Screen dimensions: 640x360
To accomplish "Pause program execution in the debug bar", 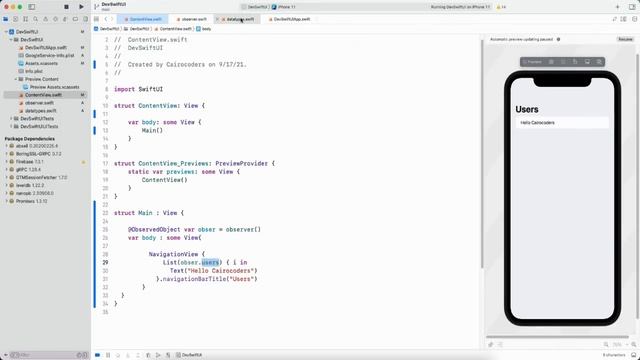I will point(108,355).
